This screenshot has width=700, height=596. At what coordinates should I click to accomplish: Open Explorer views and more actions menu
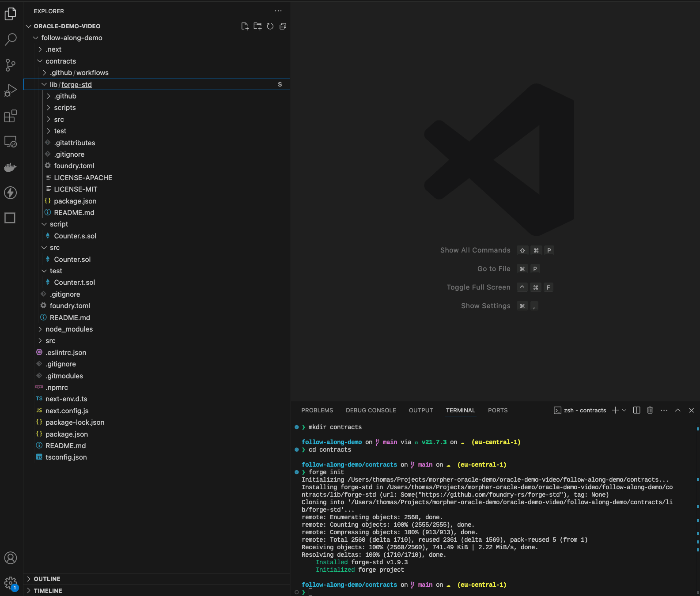click(278, 11)
